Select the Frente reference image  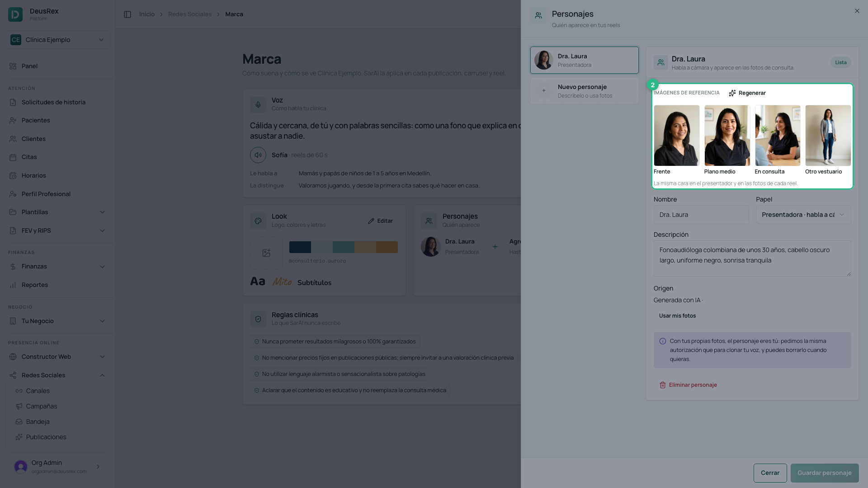tap(676, 136)
